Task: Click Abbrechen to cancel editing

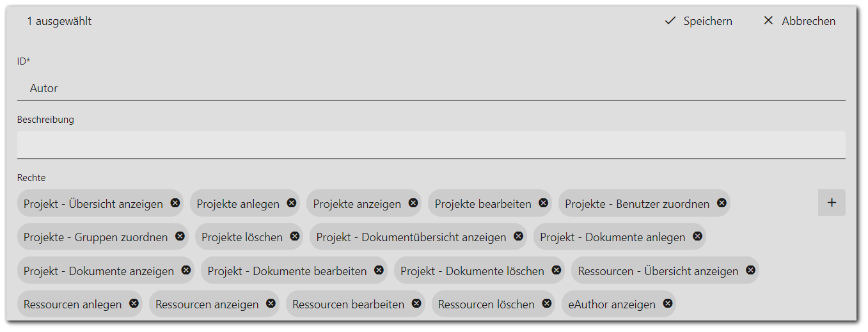Action: pyautogui.click(x=800, y=21)
